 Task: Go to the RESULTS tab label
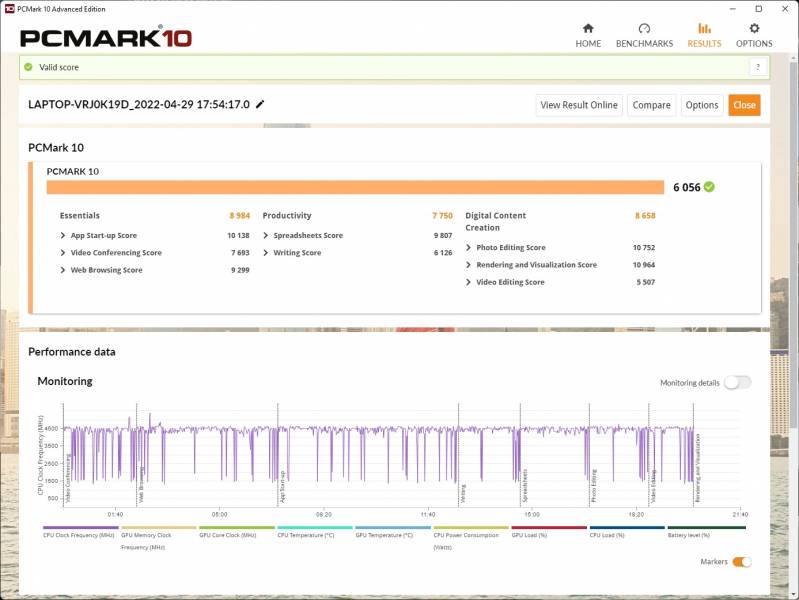click(704, 44)
